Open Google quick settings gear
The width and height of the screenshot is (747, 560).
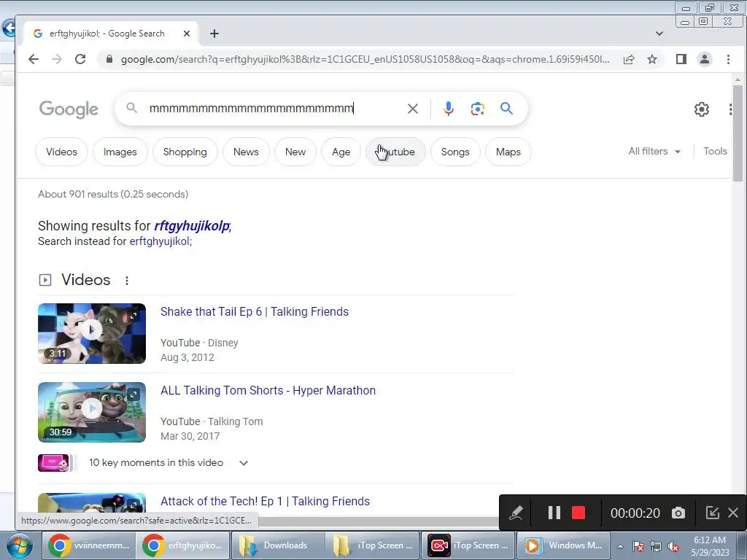pyautogui.click(x=701, y=109)
